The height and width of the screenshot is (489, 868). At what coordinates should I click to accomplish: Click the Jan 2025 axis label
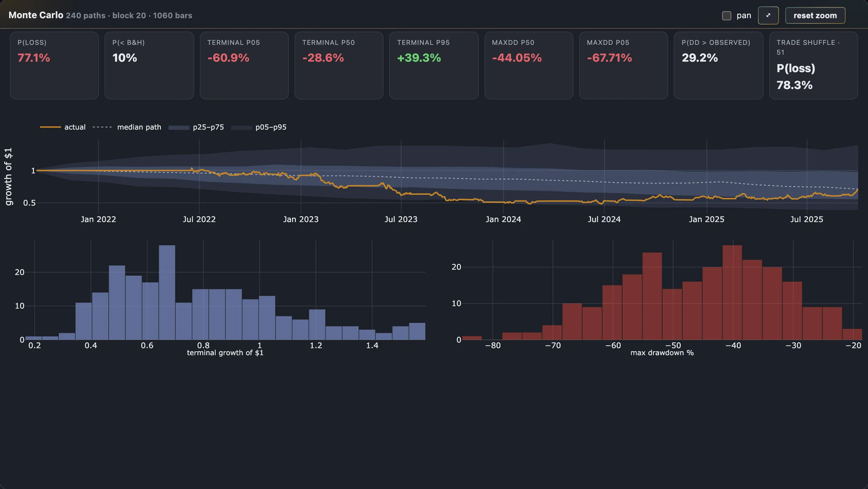pos(707,219)
